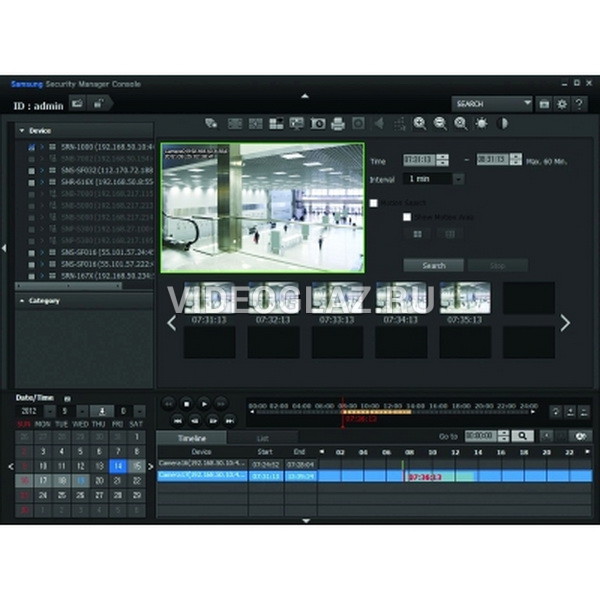Image resolution: width=600 pixels, height=600 pixels.
Task: Enable the Motion Search checkbox
Action: click(373, 203)
